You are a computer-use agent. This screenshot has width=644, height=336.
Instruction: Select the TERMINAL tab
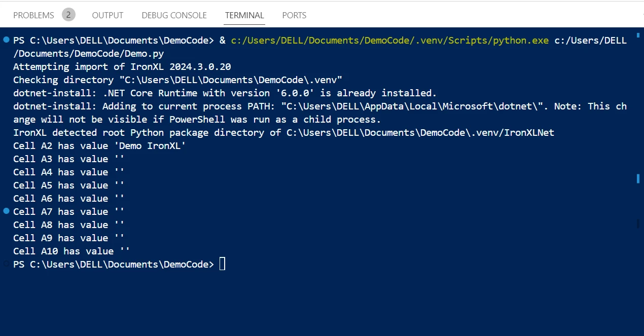244,15
